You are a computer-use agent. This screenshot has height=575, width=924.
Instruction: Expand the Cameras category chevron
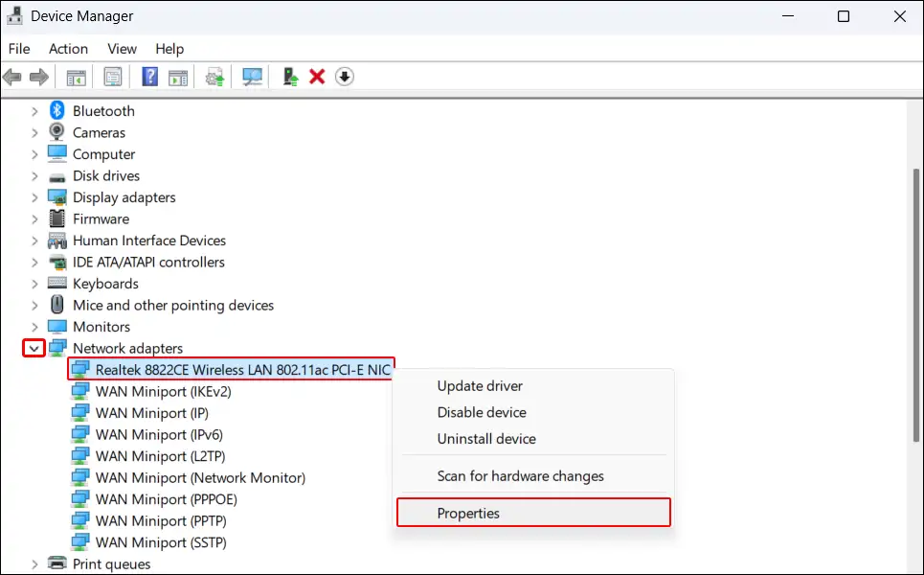[34, 132]
